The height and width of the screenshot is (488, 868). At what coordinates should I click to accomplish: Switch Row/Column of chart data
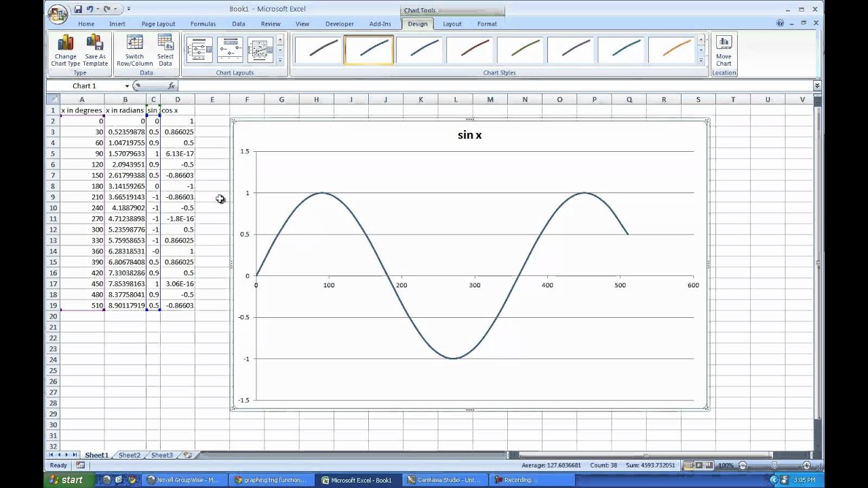(134, 51)
